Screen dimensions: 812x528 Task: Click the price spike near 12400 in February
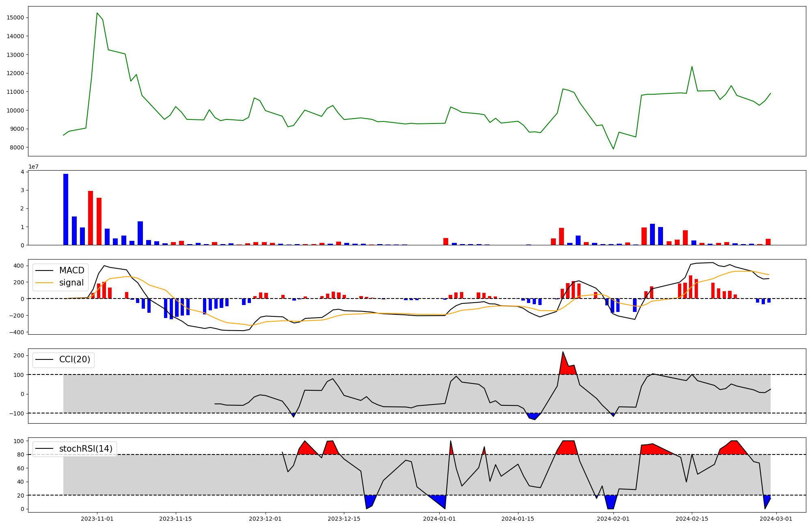point(692,67)
